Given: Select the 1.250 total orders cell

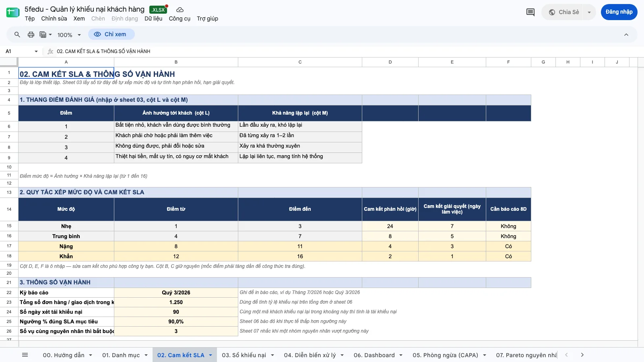Looking at the screenshot, I should pyautogui.click(x=176, y=302).
